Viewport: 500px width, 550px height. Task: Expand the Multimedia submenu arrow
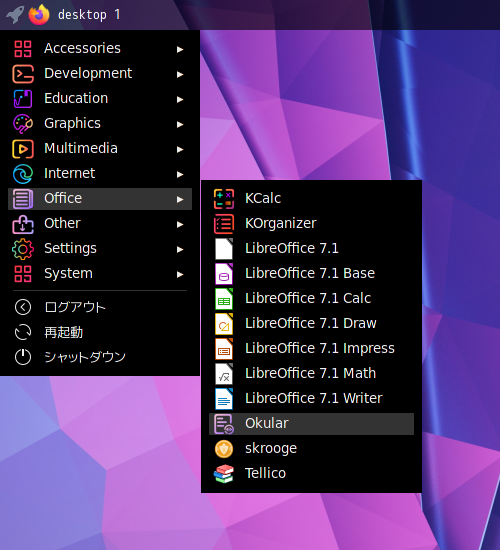tap(180, 149)
